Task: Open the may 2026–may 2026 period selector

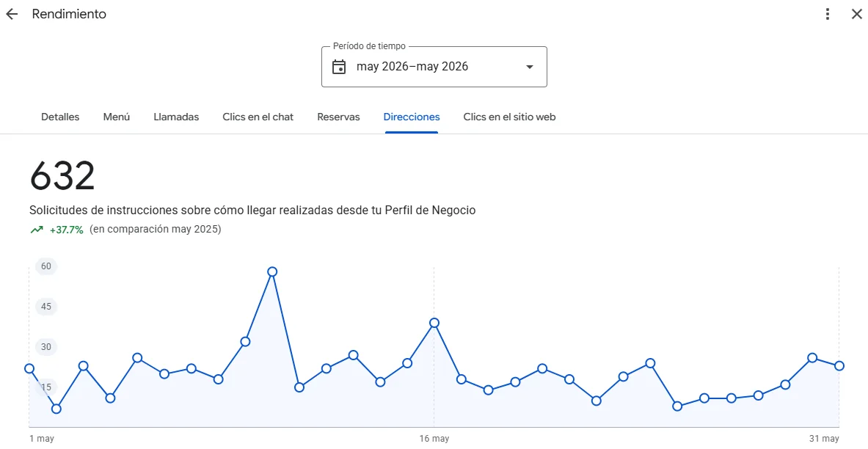Action: pyautogui.click(x=434, y=67)
